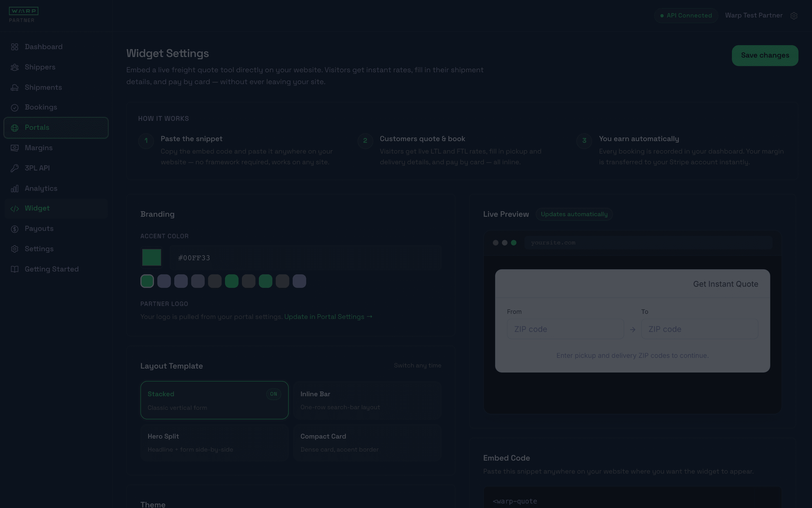Click the To ZIP code field
This screenshot has height=508, width=812.
pyautogui.click(x=700, y=329)
